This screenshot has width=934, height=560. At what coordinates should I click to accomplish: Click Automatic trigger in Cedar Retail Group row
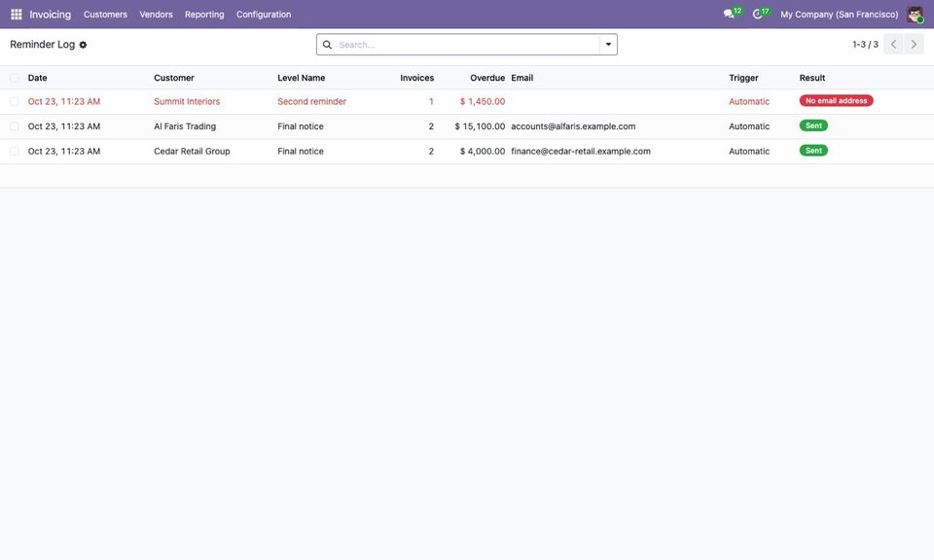[749, 151]
